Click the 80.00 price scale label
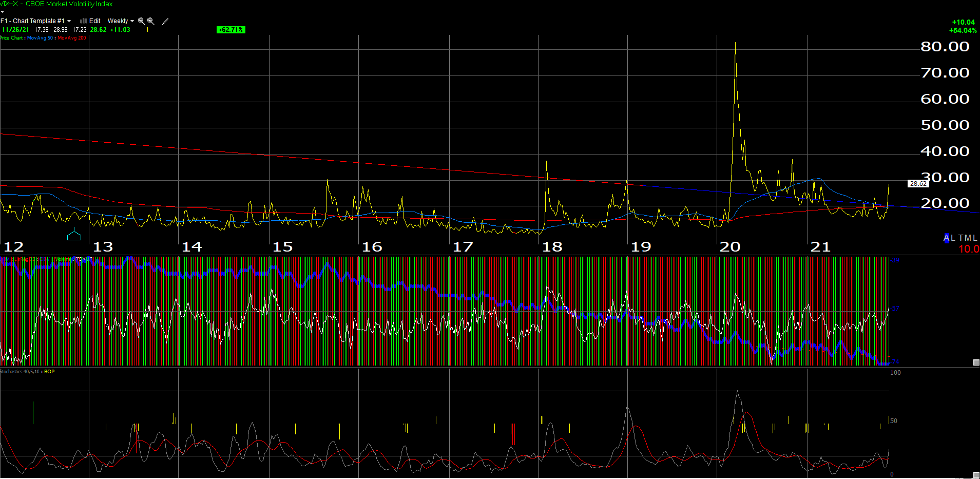 point(945,47)
